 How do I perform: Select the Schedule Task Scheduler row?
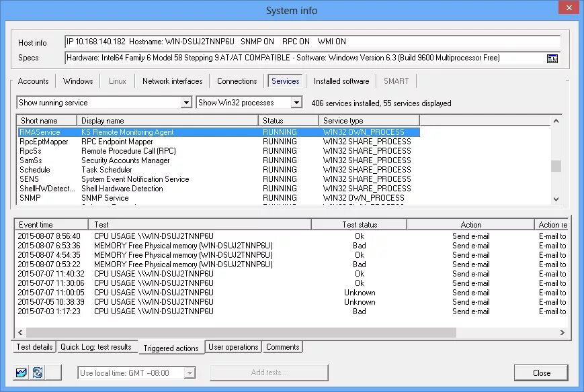coord(219,170)
